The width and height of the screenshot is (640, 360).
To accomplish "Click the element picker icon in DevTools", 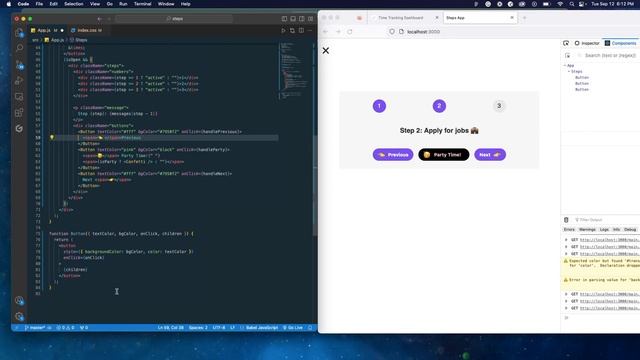I will 566,43.
